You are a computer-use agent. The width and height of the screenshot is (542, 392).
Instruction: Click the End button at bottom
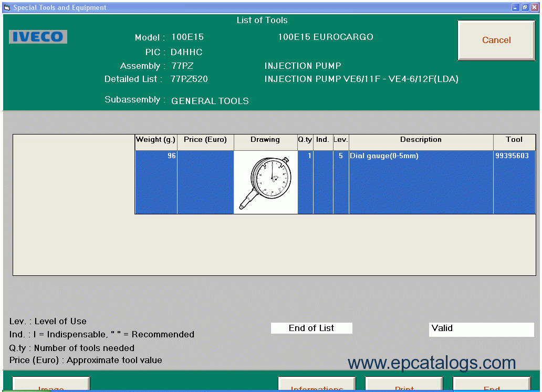point(492,385)
